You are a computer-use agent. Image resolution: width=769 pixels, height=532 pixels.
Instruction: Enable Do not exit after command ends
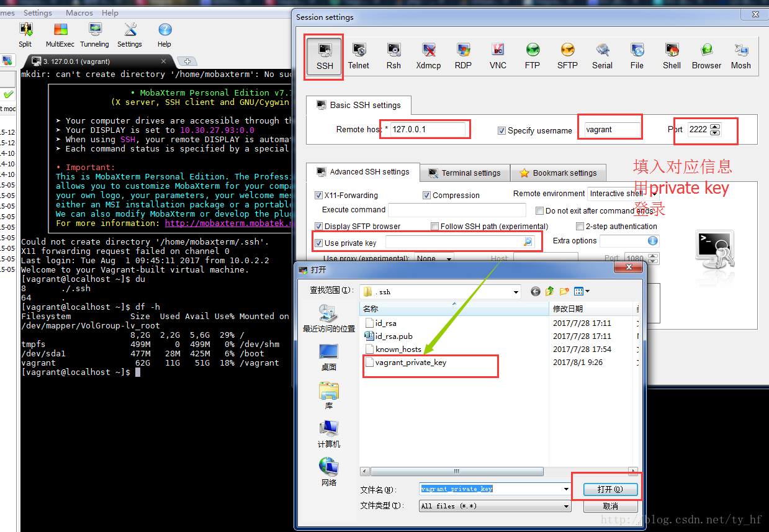pos(540,210)
